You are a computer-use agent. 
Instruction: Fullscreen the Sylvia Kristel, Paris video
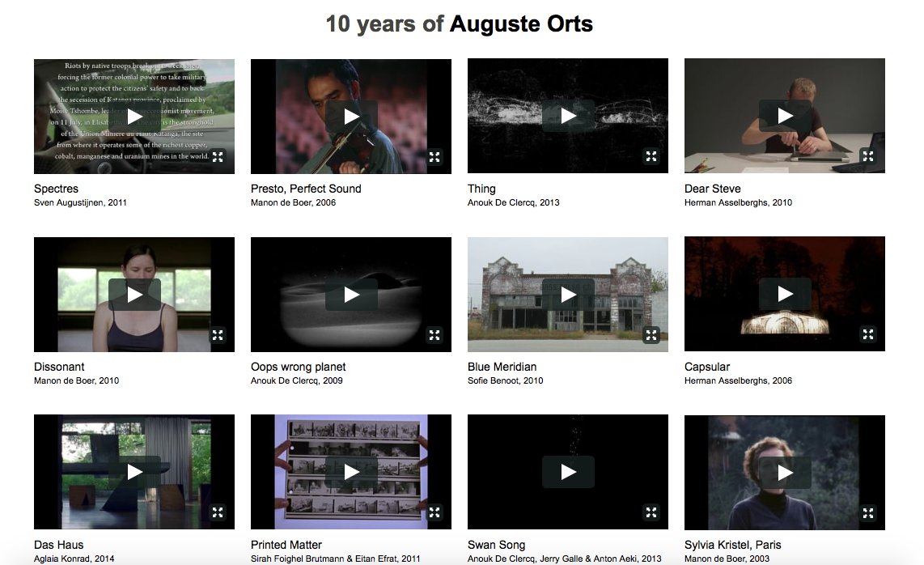(868, 513)
